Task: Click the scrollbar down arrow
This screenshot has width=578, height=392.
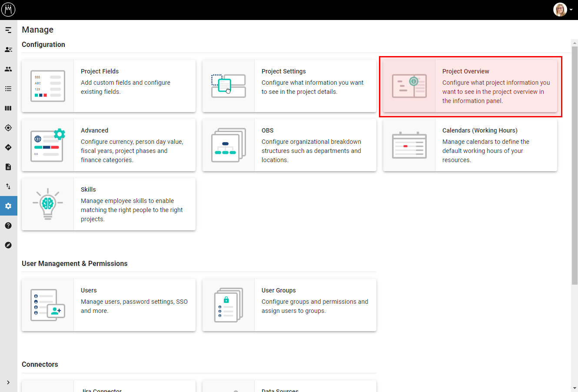Action: pyautogui.click(x=575, y=388)
